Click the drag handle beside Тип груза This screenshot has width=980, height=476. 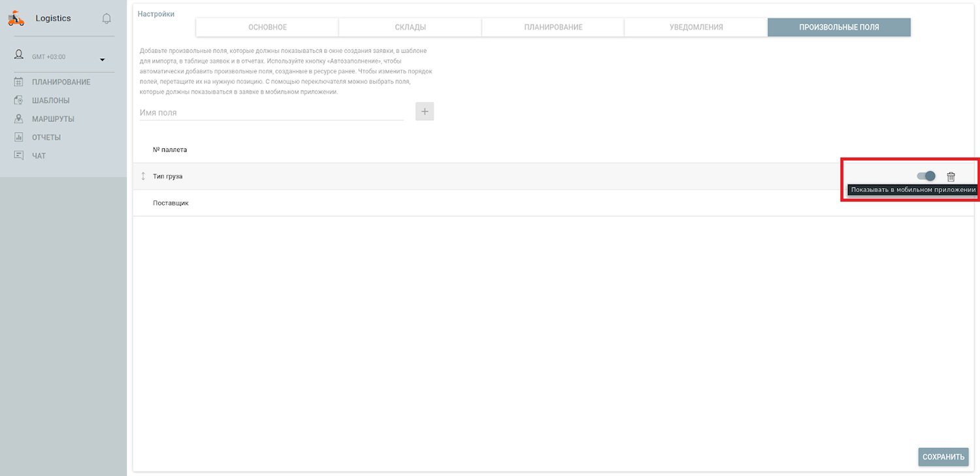pyautogui.click(x=143, y=176)
